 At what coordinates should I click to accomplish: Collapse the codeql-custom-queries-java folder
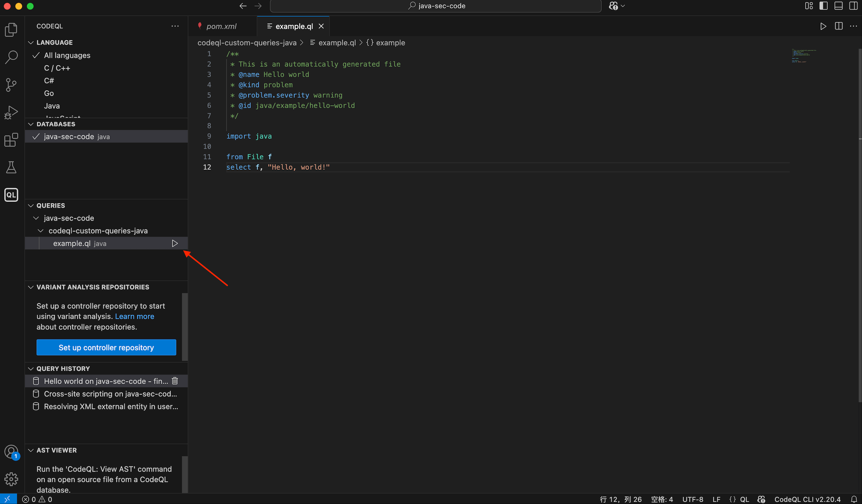pos(41,231)
